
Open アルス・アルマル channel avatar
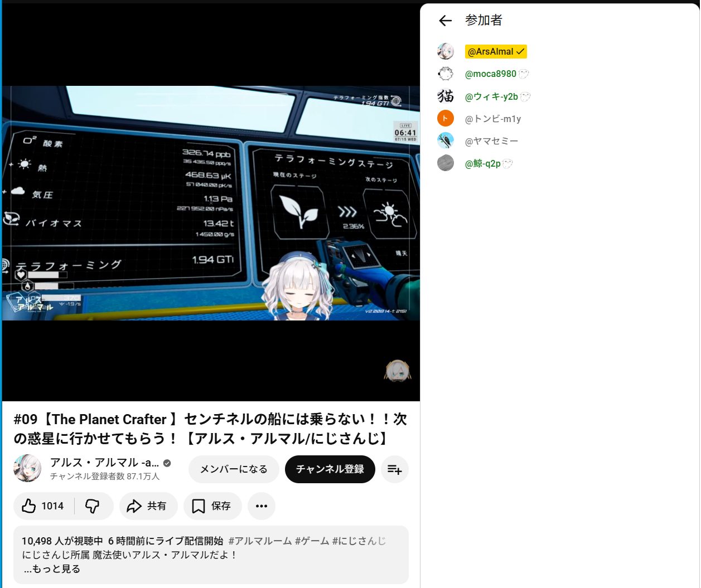pyautogui.click(x=27, y=468)
